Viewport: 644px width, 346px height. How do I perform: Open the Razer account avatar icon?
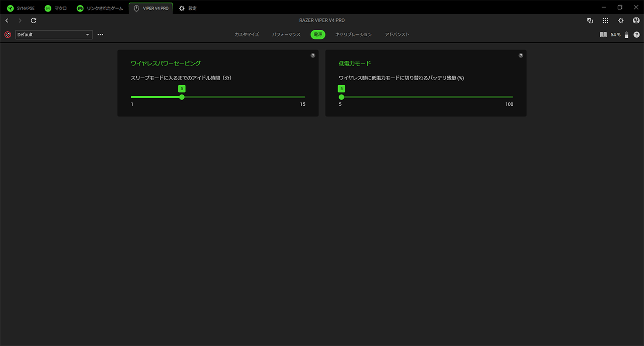tap(636, 21)
